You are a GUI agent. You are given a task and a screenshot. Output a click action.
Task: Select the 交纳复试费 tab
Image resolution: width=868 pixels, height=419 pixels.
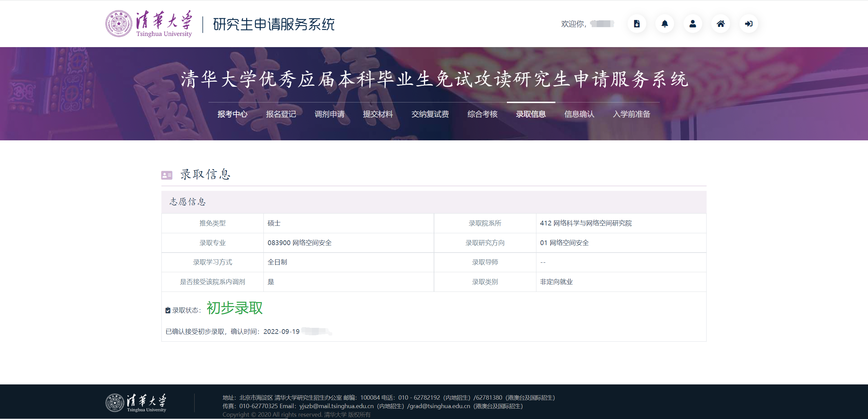pyautogui.click(x=430, y=114)
